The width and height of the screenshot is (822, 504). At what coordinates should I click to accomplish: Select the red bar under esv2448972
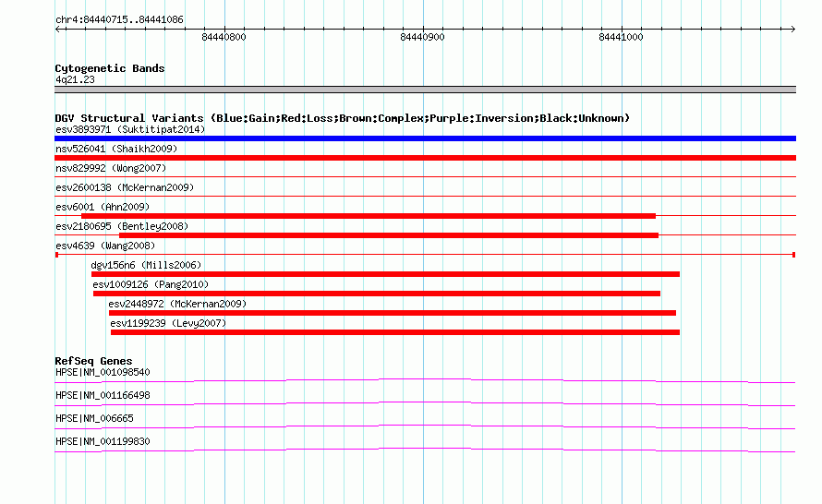pyautogui.click(x=393, y=313)
